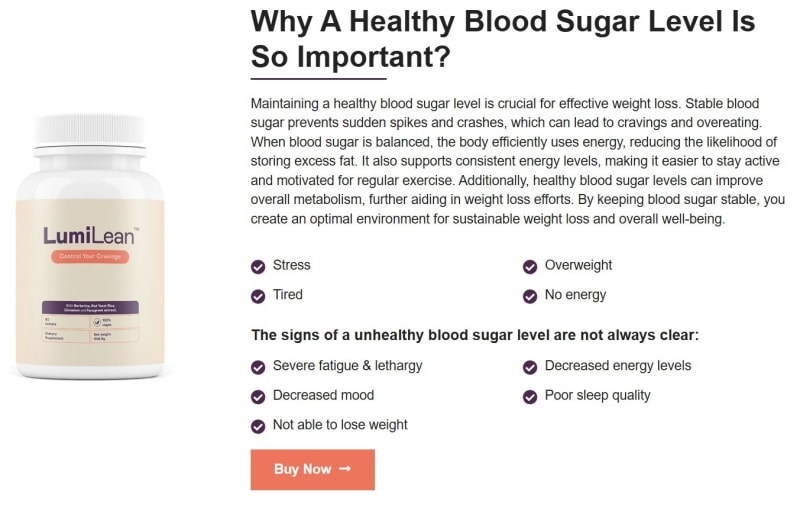This screenshot has width=800, height=508.
Task: Click checkmark next to Decreased mood
Action: pyautogui.click(x=258, y=396)
